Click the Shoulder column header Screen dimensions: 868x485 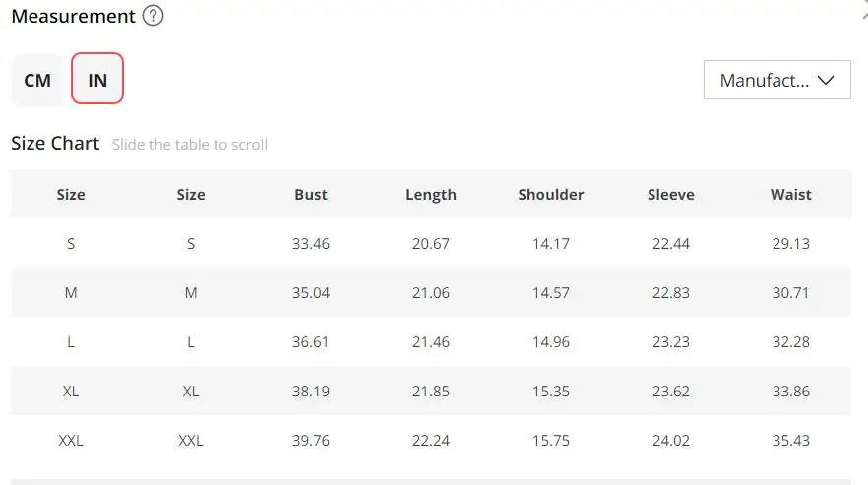[551, 195]
